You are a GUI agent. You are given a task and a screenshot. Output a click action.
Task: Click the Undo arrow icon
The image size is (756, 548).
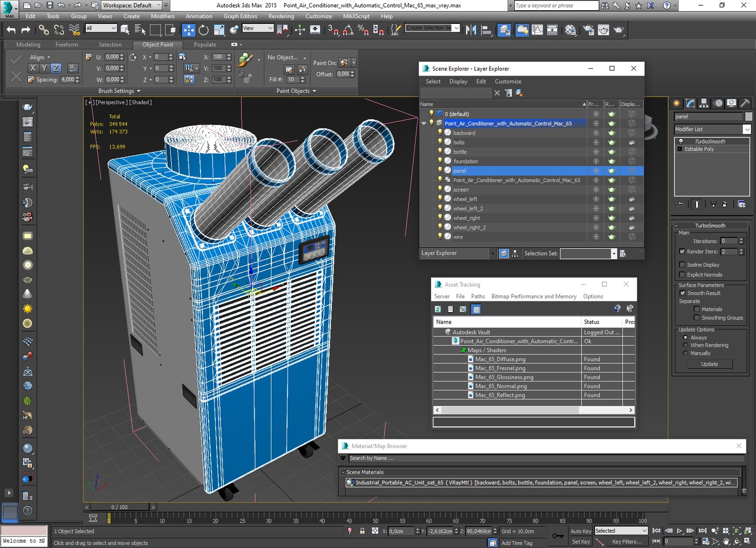pos(11,30)
